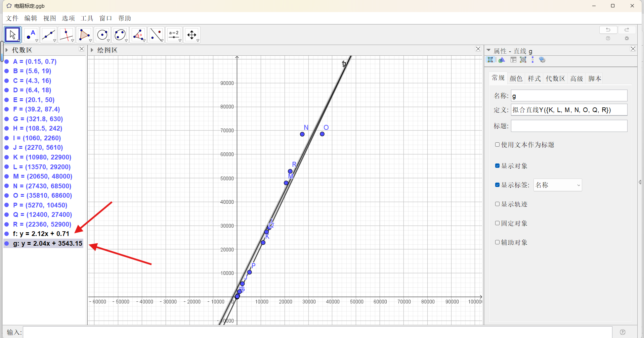Open the 窗口 menu
644x338 pixels.
[x=106, y=18]
